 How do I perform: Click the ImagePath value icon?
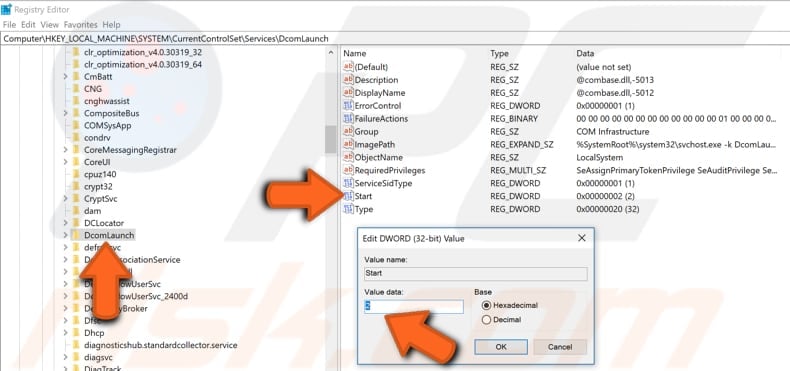tap(348, 144)
